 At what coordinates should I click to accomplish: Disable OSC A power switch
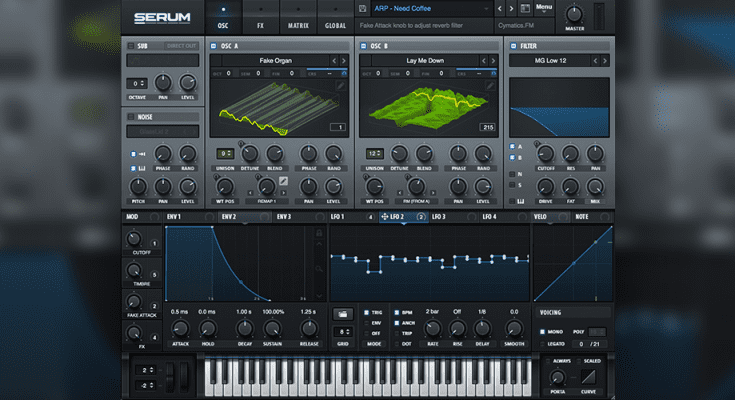click(214, 46)
